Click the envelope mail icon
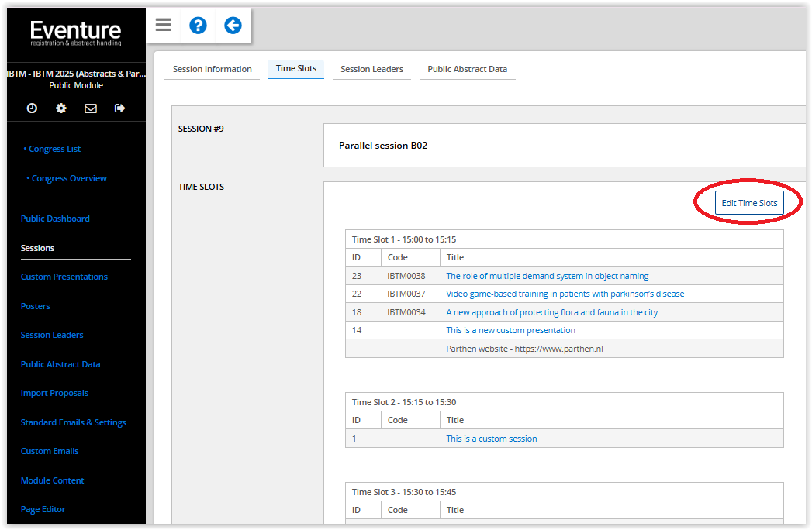Screen dimensions: 812x530 coord(91,108)
